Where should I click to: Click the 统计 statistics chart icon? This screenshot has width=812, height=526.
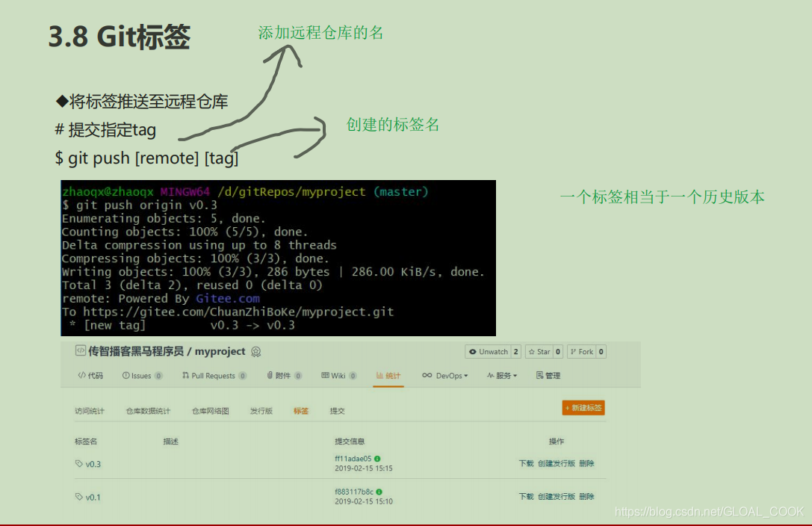pos(379,376)
